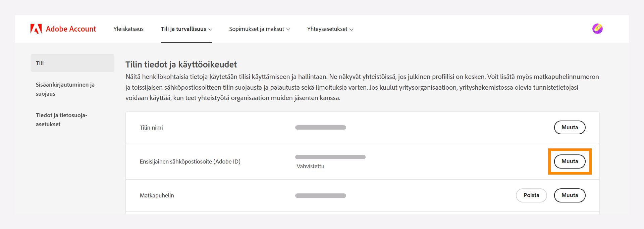Expand the Tili ja turvallisuus dropdown

pyautogui.click(x=186, y=29)
